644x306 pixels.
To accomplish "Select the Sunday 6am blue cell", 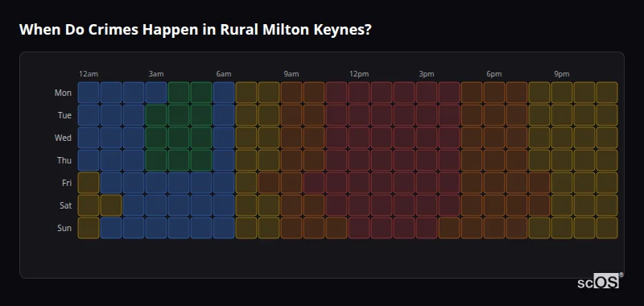I will (224, 228).
